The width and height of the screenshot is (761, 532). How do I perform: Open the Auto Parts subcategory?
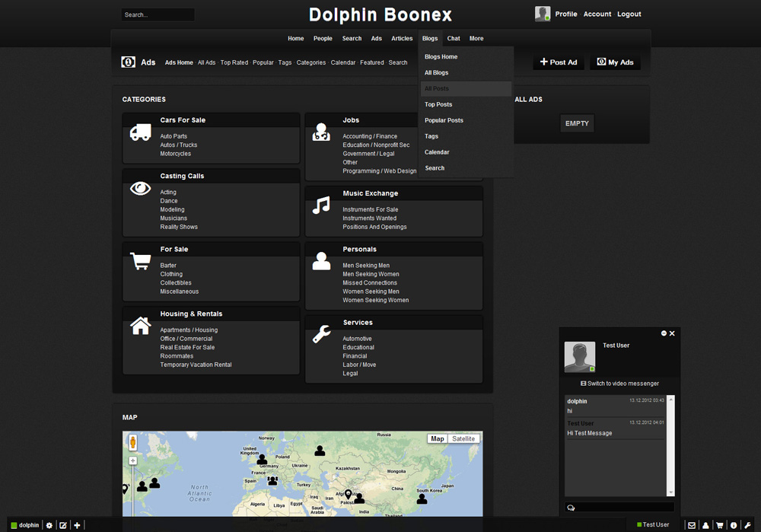(x=174, y=136)
